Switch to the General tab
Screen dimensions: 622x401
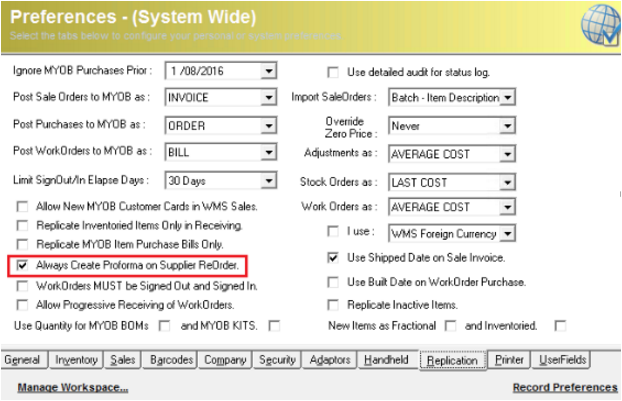point(24,360)
